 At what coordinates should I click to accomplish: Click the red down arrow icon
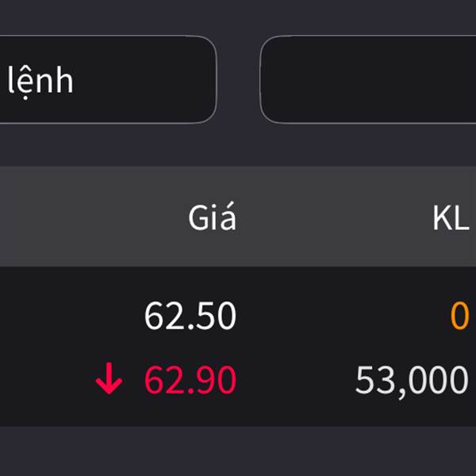109,382
